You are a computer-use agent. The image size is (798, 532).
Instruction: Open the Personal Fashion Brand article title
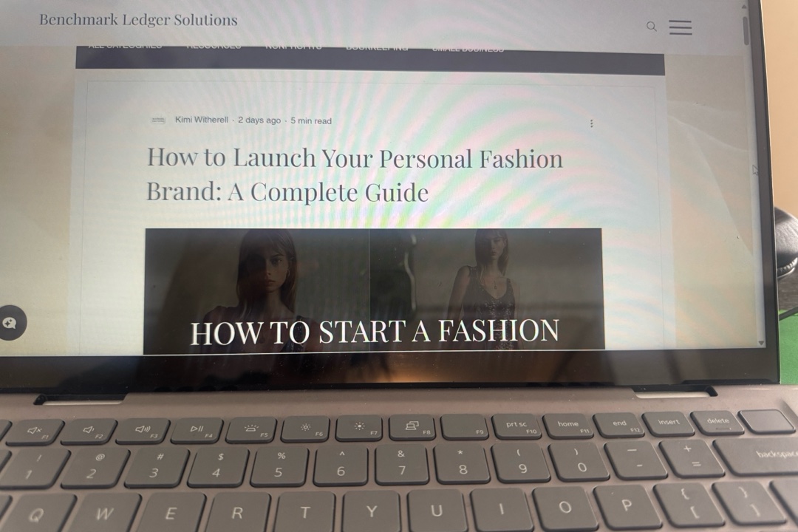click(354, 175)
